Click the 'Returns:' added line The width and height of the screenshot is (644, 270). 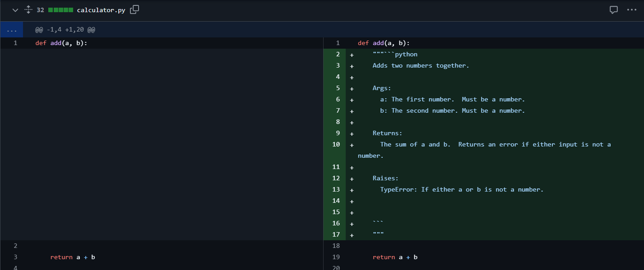tap(387, 133)
